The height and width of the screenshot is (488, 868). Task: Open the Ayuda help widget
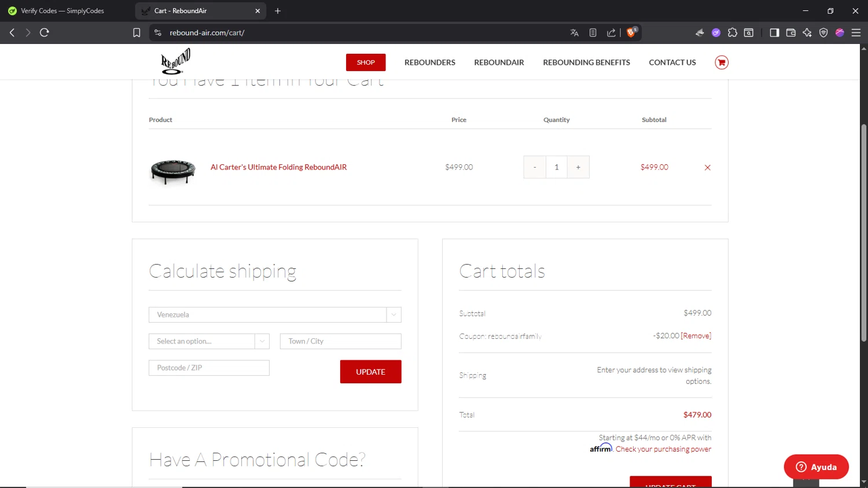click(x=816, y=467)
